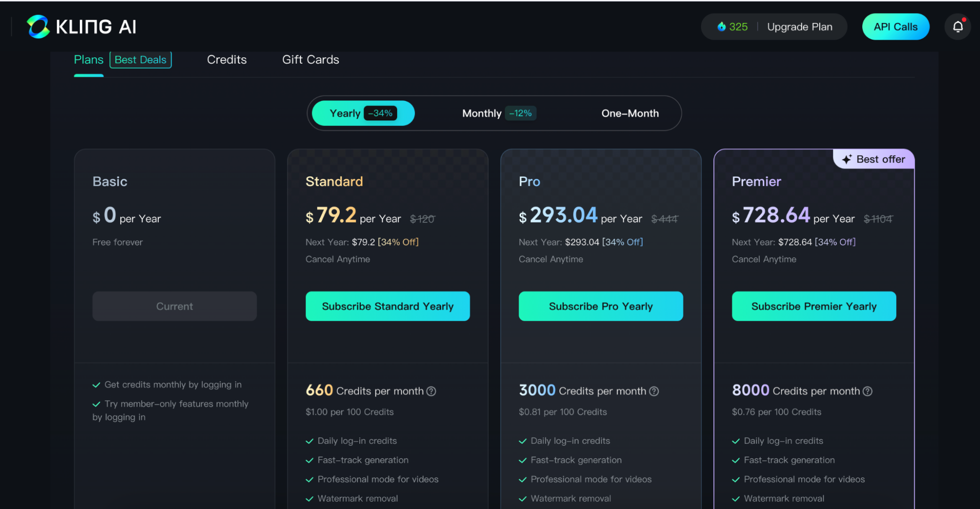
Task: Click the $293.04 per Year price
Action: click(x=580, y=216)
